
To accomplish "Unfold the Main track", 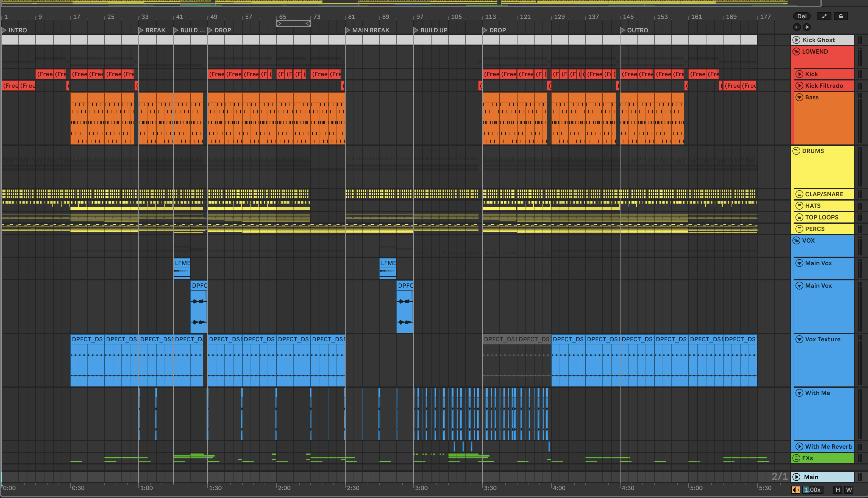I will coord(796,477).
